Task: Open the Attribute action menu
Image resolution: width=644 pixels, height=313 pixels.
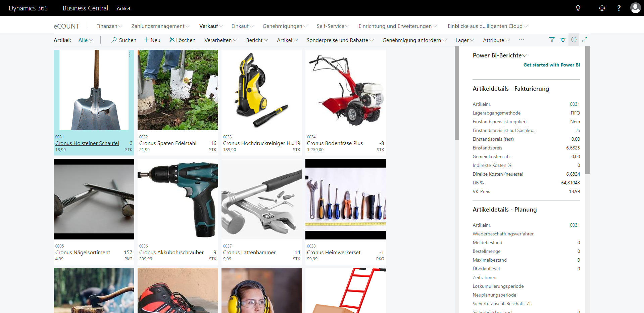Action: pyautogui.click(x=496, y=40)
